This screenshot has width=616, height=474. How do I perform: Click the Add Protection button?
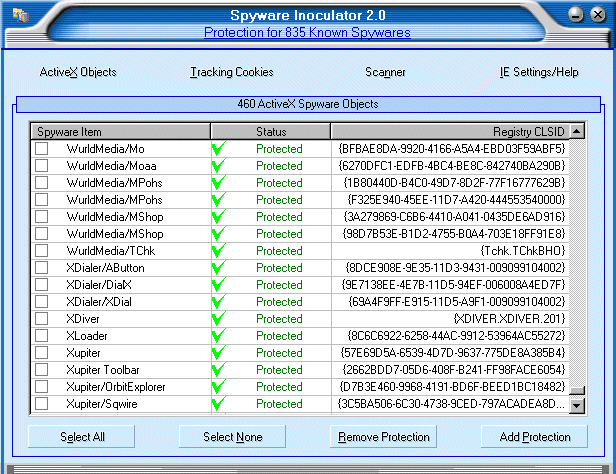pos(534,437)
